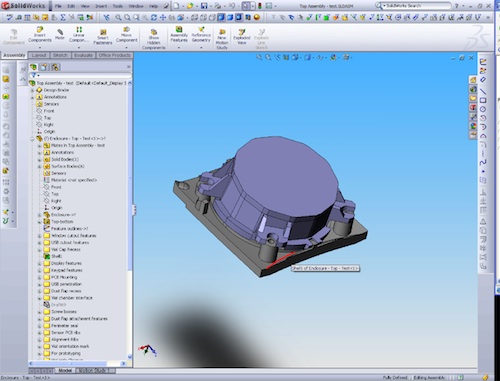Toggle the RealView graphics sphere icon
The width and height of the screenshot is (500, 381).
click(x=257, y=17)
